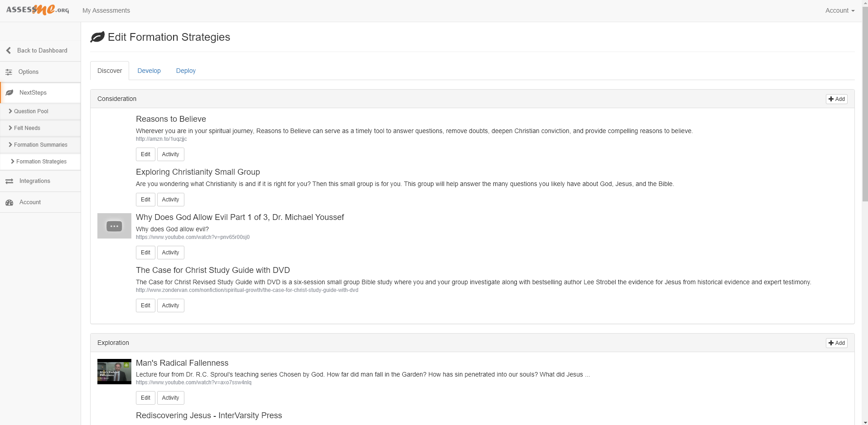Click the Why Does God Allow Evil Part 1 title

[x=240, y=217]
